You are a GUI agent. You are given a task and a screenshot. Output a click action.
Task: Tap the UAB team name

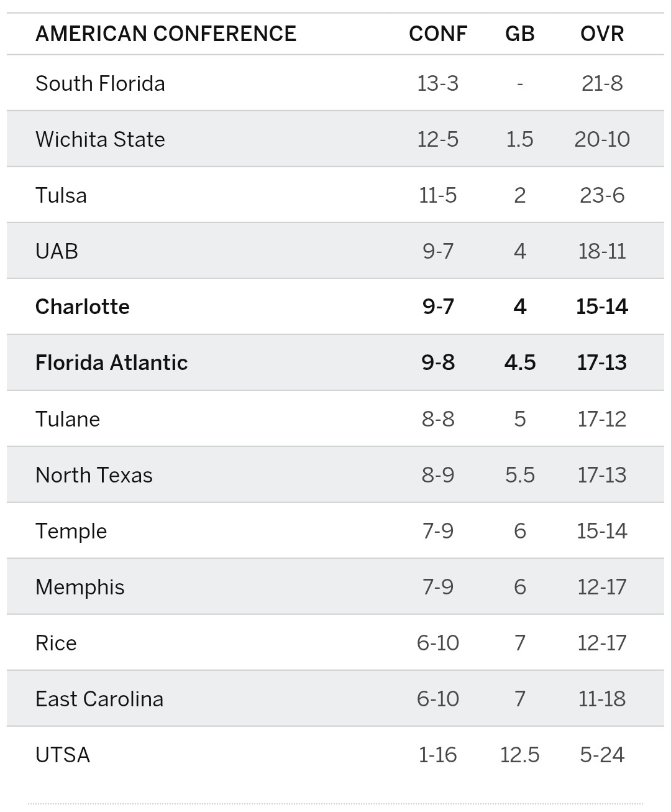pos(57,251)
